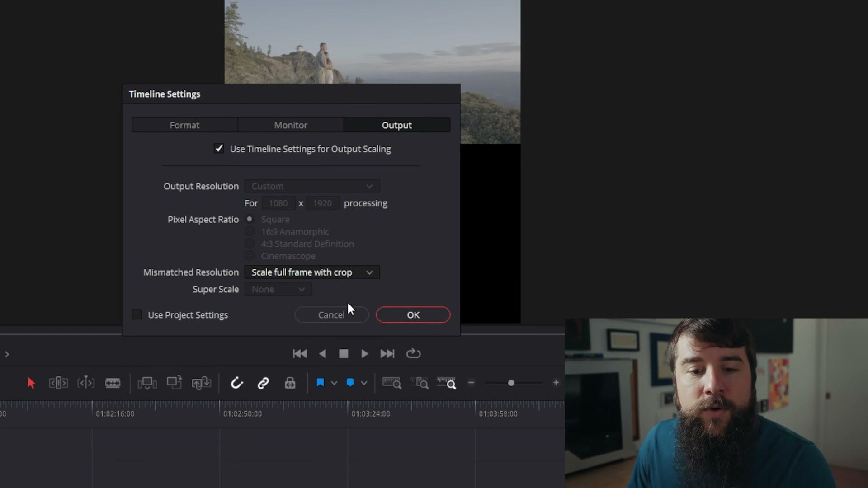Select the 16:9 Anamorphic radio option

[x=250, y=231]
